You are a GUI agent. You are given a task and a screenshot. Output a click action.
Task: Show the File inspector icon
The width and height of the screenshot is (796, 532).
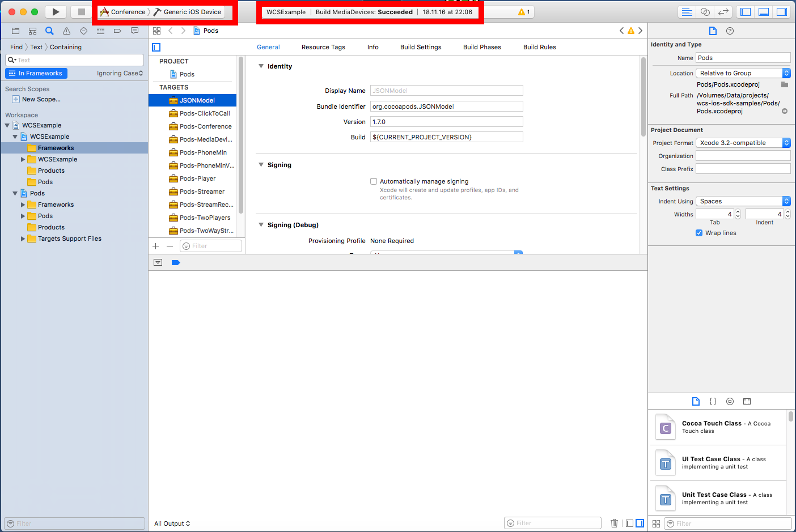(x=713, y=31)
